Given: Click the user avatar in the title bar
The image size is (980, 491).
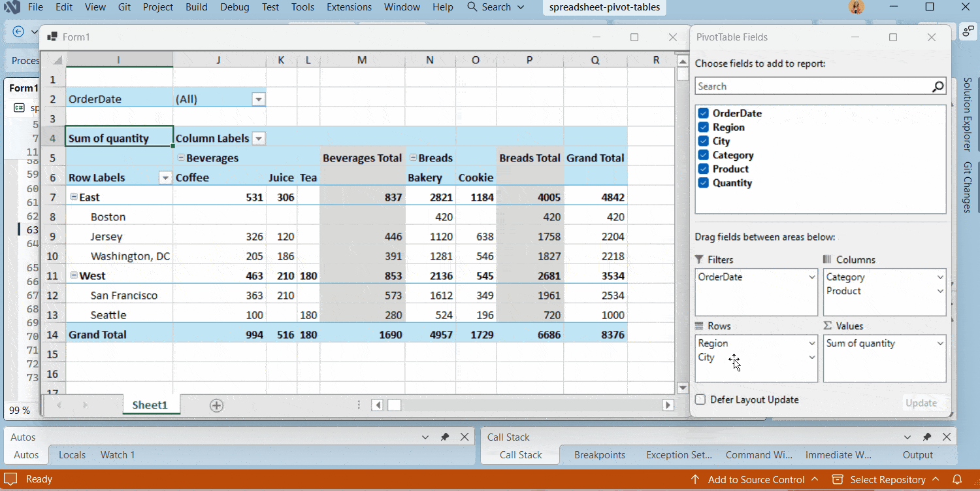Looking at the screenshot, I should pyautogui.click(x=856, y=7).
